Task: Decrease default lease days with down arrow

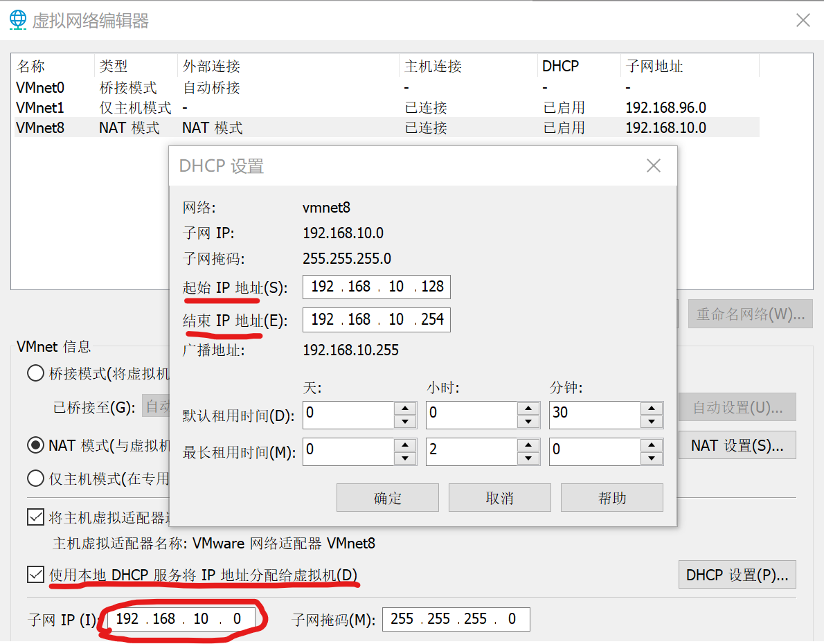Action: [x=404, y=422]
